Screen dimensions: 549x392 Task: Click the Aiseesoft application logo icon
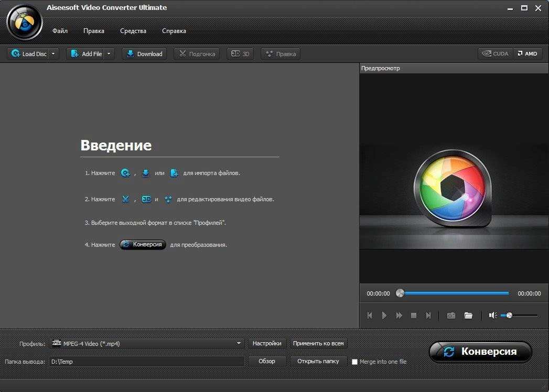tap(25, 23)
